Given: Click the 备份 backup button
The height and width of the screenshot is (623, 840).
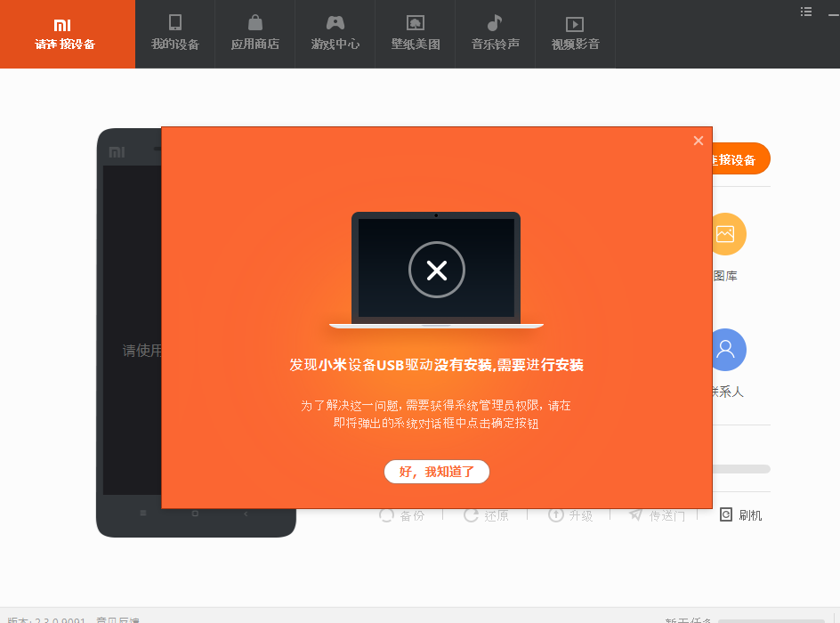Looking at the screenshot, I should click(402, 515).
